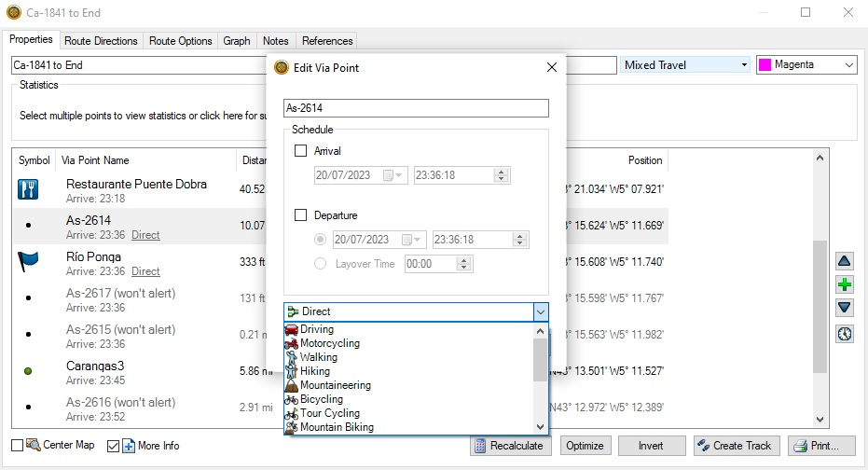This screenshot has width=868, height=470.
Task: Select the restaurant symbol for Puente Dobra
Action: click(28, 190)
